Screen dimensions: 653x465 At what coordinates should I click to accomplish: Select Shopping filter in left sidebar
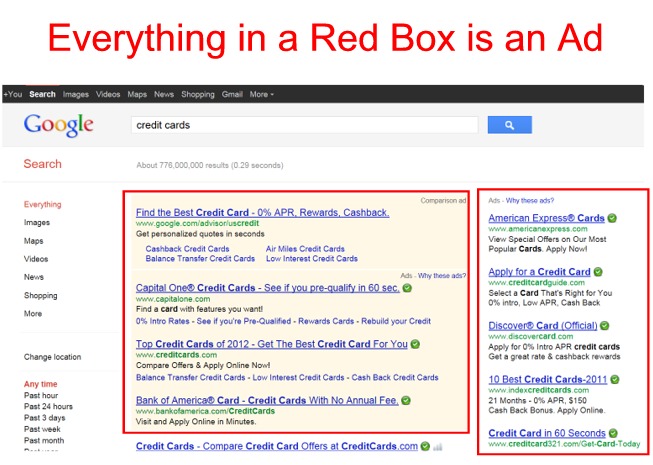pyautogui.click(x=40, y=296)
